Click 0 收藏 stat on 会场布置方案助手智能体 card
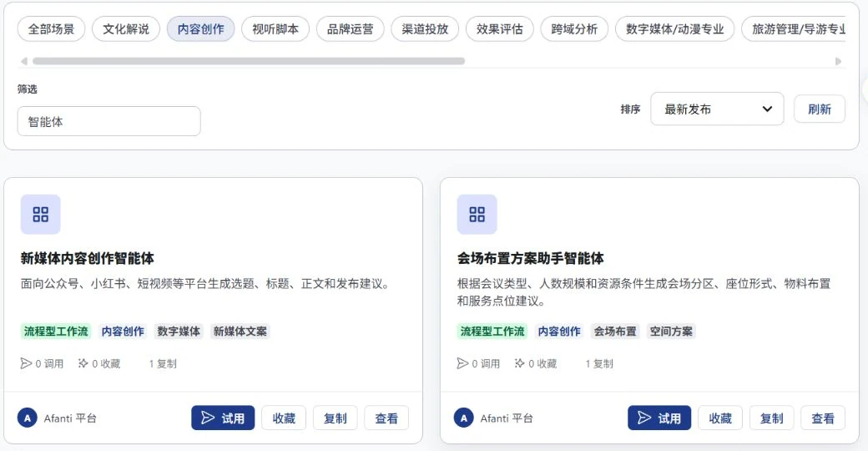 pyautogui.click(x=535, y=363)
